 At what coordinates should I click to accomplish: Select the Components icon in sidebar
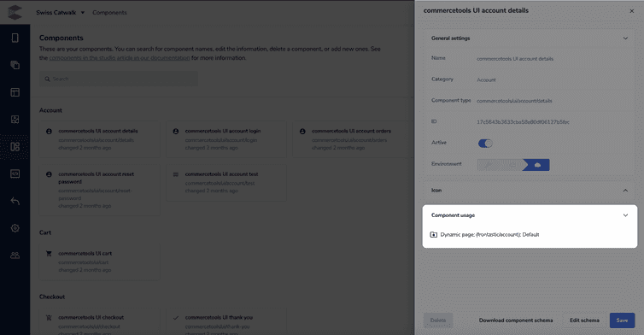(15, 146)
